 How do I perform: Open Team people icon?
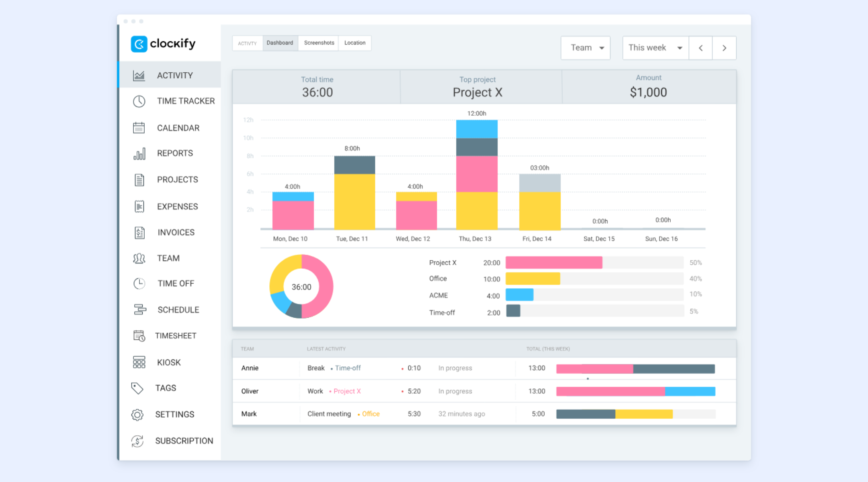coord(139,258)
